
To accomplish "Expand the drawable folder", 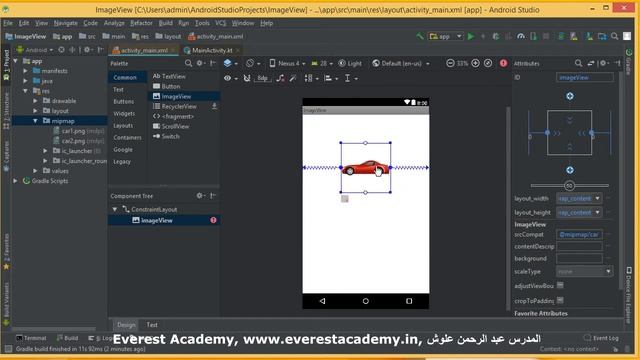I will click(35, 100).
